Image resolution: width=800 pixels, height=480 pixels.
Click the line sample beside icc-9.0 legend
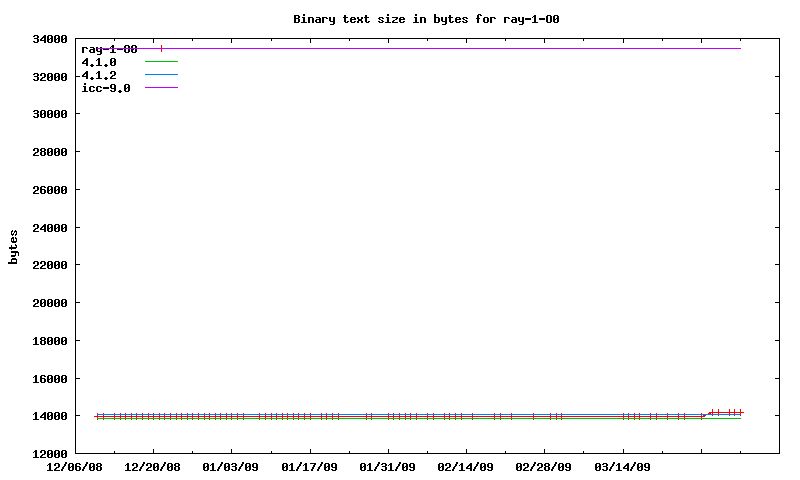[x=161, y=88]
